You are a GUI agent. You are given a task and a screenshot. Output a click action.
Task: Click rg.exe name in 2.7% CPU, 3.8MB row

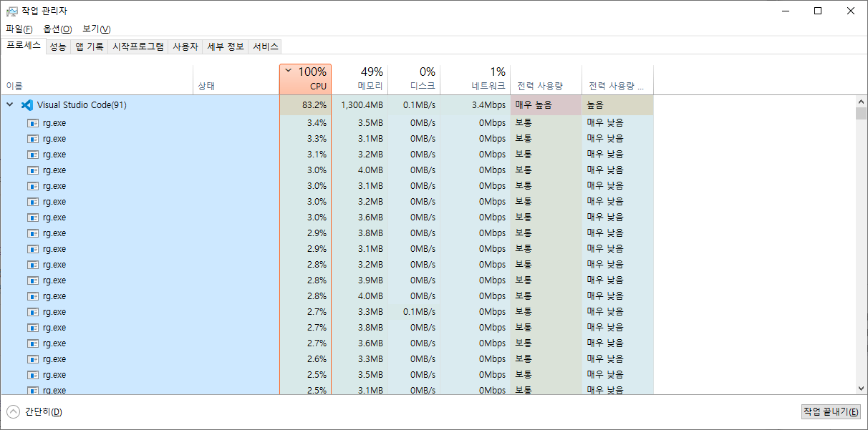tap(54, 327)
